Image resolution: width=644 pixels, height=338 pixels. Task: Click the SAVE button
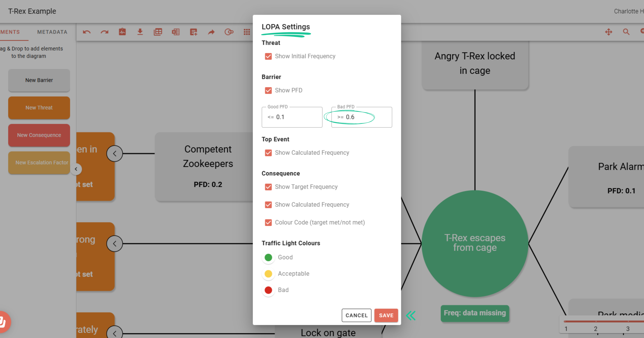coord(386,315)
